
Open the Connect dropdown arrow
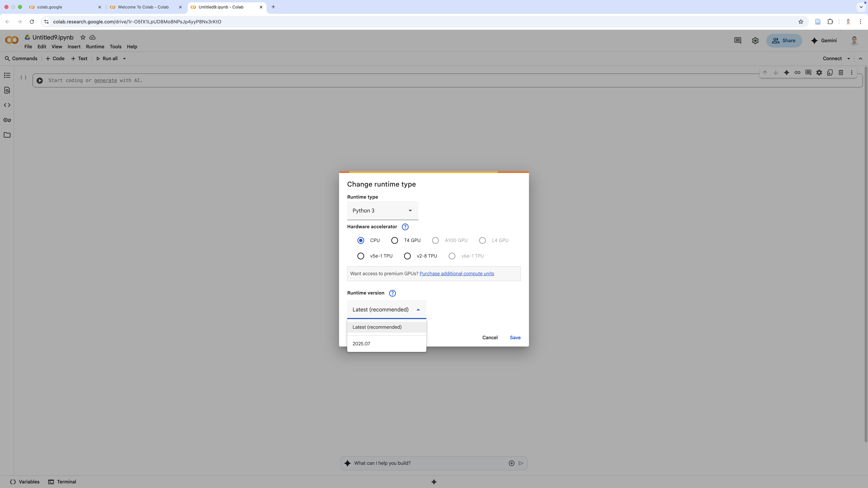[x=849, y=59]
